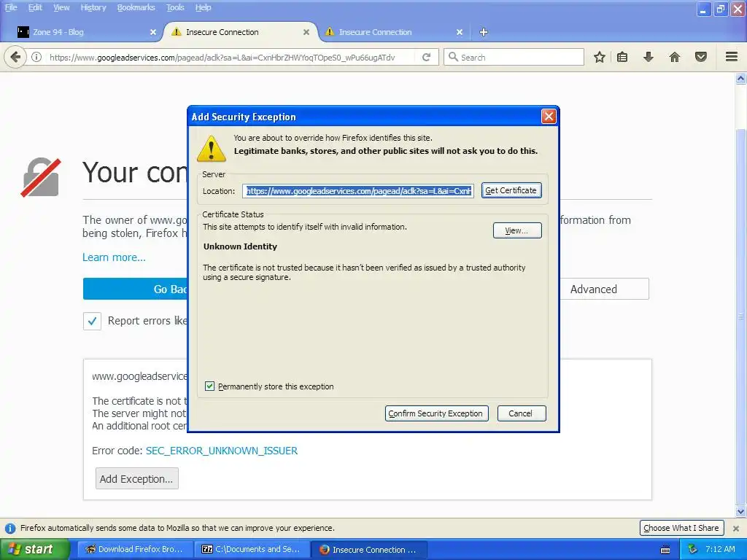
Task: Open the File menu
Action: pos(11,7)
